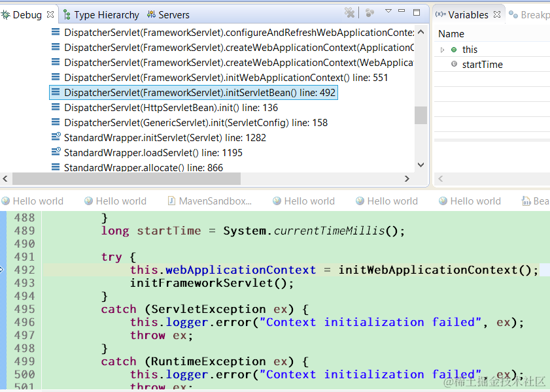The image size is (550, 392).
Task: Click 'ServletException' on line 495
Action: 209,309
